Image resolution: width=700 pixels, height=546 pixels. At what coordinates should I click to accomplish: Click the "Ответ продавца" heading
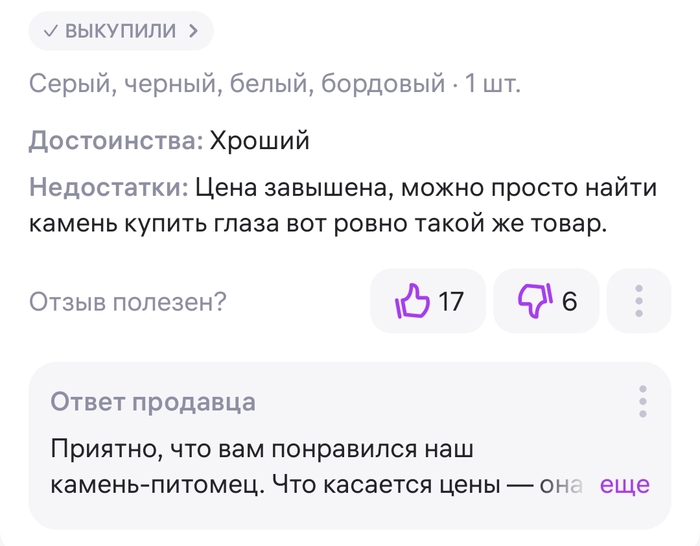153,402
